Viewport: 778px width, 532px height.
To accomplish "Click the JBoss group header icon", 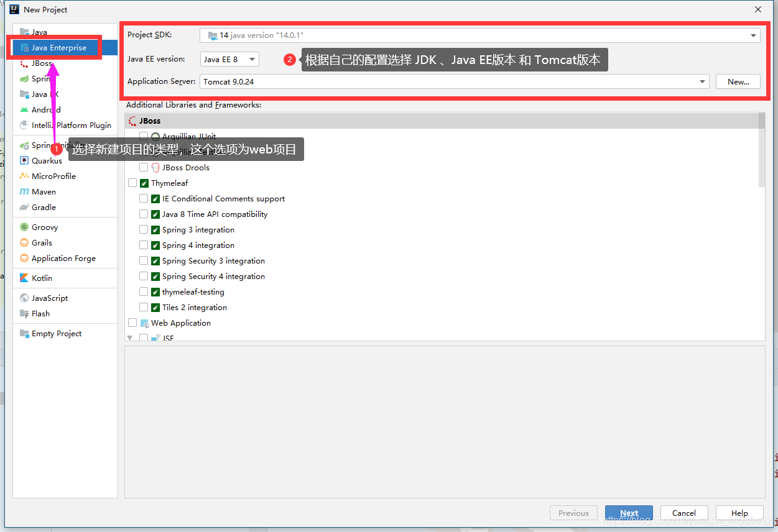I will (132, 121).
